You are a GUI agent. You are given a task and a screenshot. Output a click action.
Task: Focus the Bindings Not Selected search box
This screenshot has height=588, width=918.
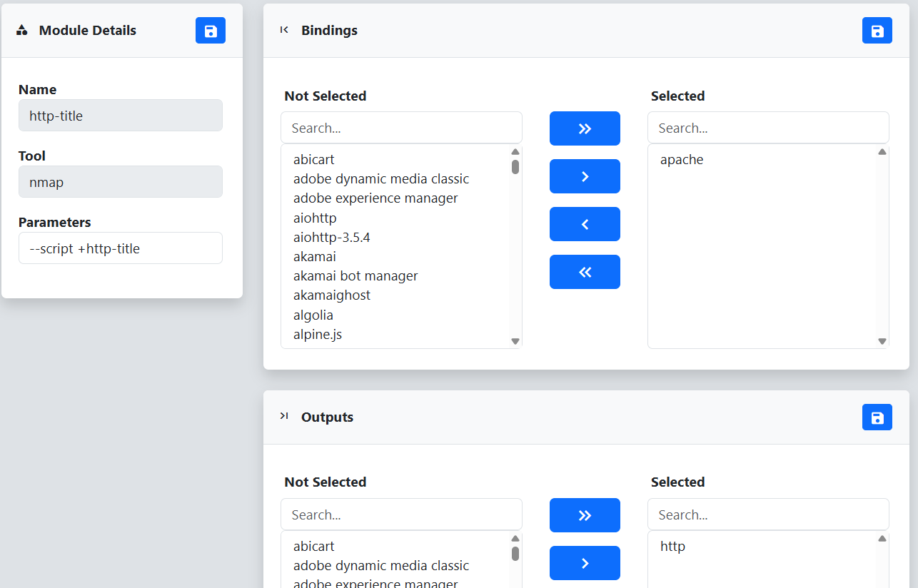pyautogui.click(x=401, y=128)
